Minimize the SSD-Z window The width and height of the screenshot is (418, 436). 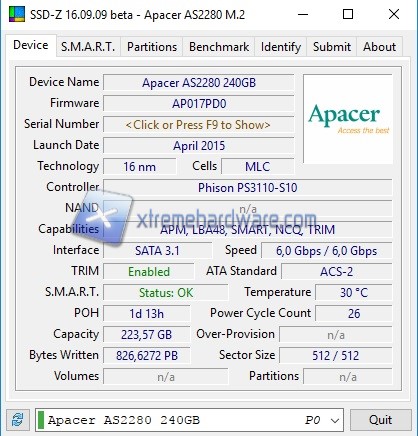click(303, 14)
